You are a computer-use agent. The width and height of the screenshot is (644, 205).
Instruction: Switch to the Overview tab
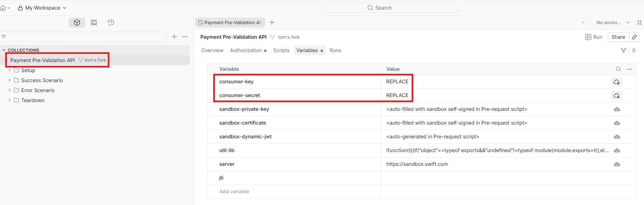[x=212, y=50]
